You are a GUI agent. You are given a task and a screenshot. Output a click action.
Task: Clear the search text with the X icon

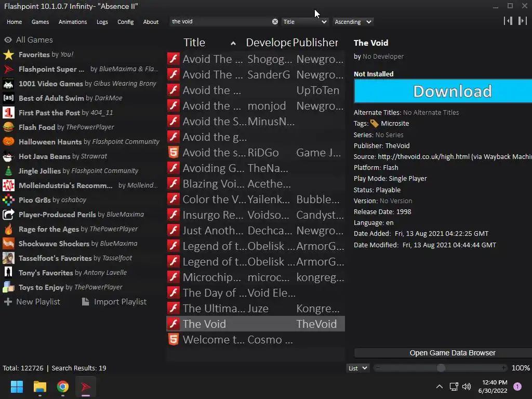point(275,22)
